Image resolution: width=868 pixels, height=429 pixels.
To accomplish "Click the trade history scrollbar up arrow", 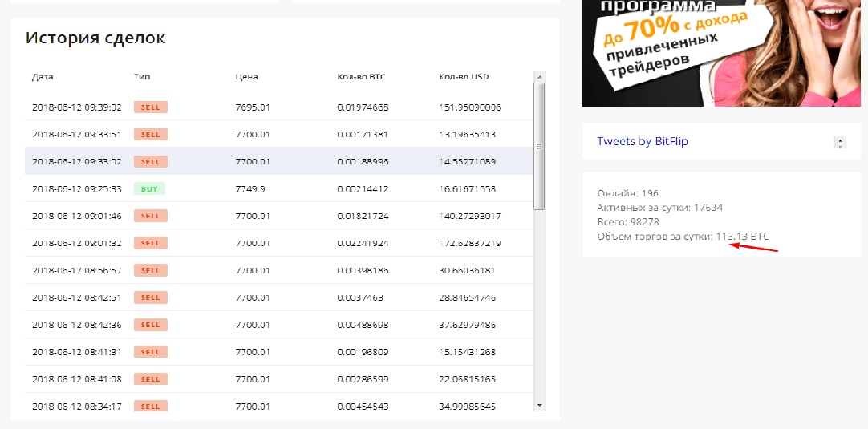I will [x=539, y=77].
